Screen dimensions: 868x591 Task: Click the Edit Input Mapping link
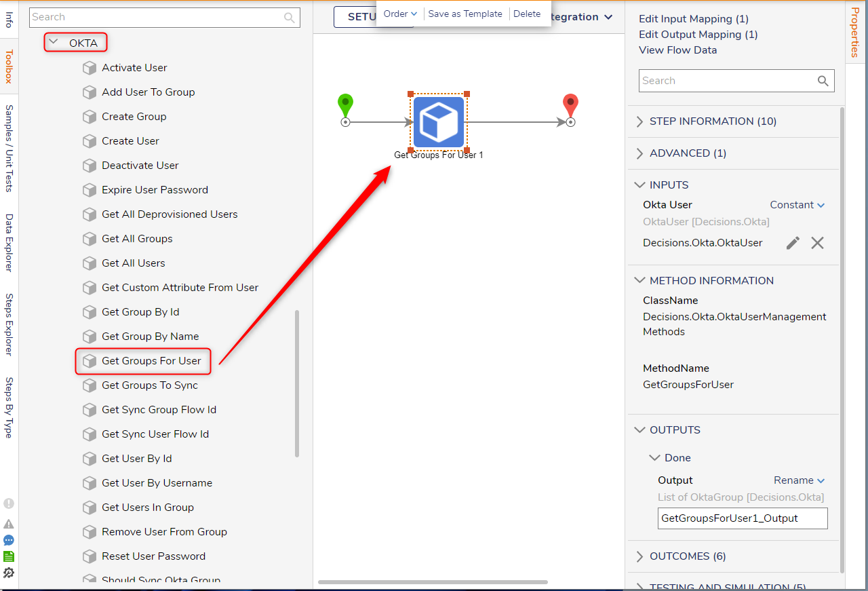(x=694, y=19)
